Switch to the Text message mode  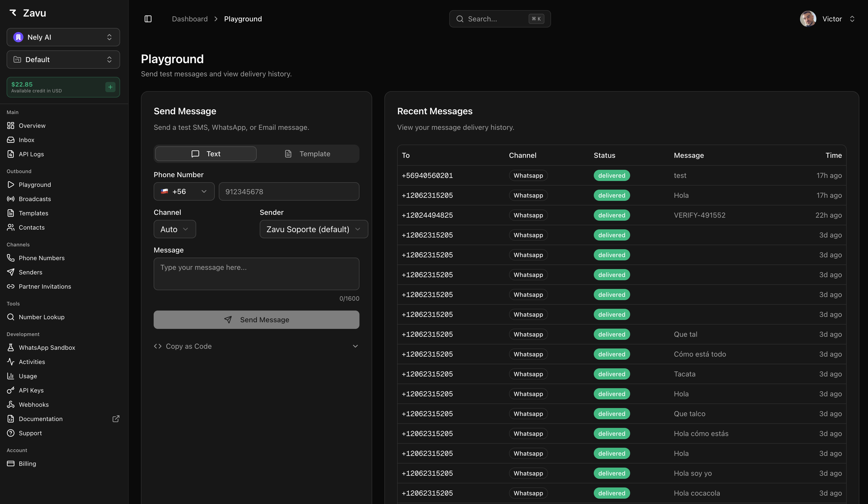[x=206, y=154]
